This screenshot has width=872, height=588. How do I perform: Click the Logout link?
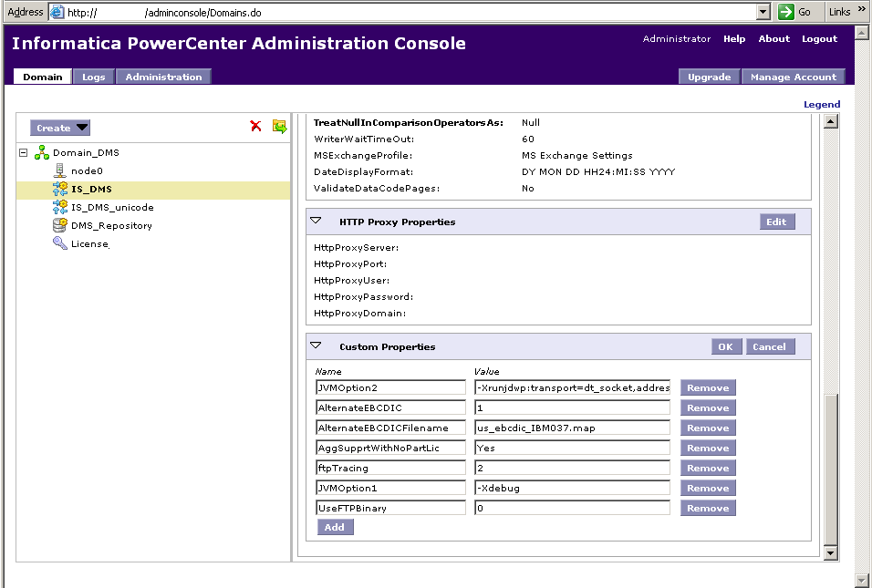click(x=819, y=39)
